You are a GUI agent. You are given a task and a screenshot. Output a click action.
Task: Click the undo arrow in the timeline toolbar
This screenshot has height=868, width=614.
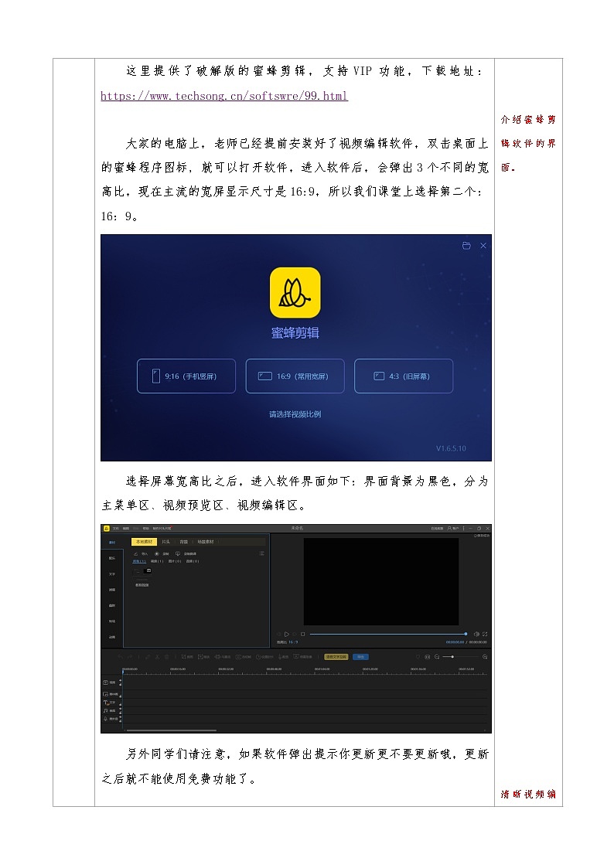(x=120, y=656)
